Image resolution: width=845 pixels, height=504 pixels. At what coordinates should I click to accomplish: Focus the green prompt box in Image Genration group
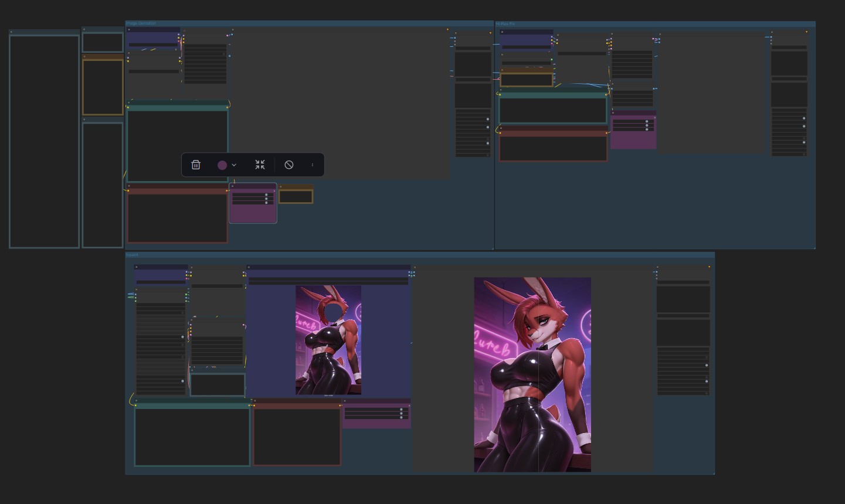178,145
